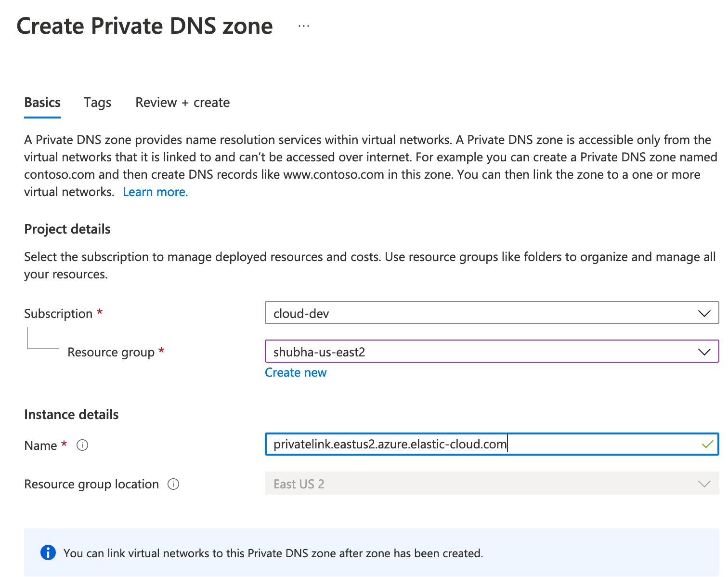Viewport: 728px width, 577px height.
Task: Click the Resource group field label
Action: 111,352
